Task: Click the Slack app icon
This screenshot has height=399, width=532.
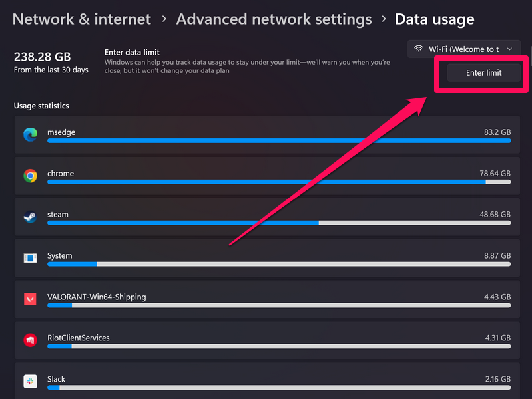Action: coord(30,381)
